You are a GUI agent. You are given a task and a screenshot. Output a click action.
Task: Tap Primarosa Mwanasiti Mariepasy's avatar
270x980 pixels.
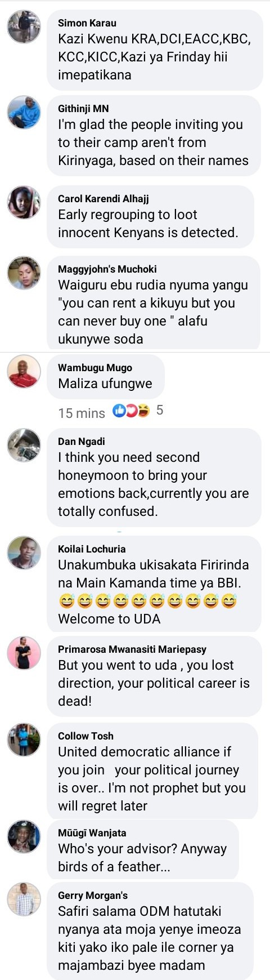coord(24,653)
